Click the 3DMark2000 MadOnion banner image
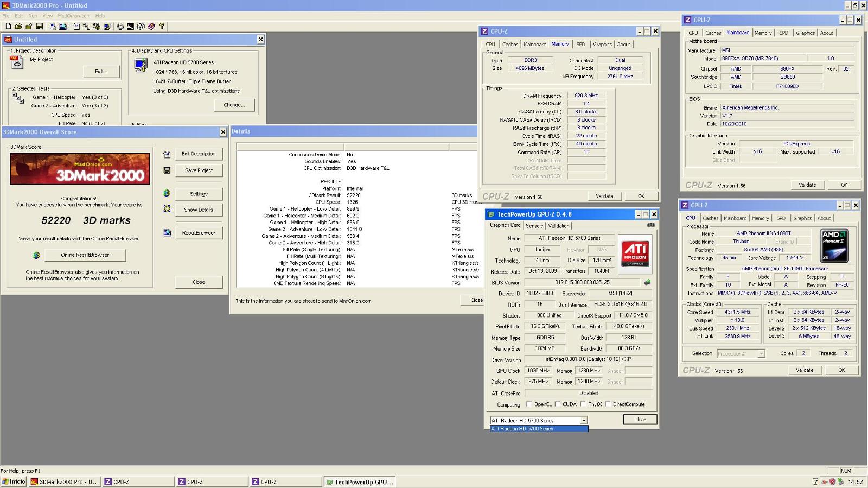868x488 pixels. tap(80, 169)
